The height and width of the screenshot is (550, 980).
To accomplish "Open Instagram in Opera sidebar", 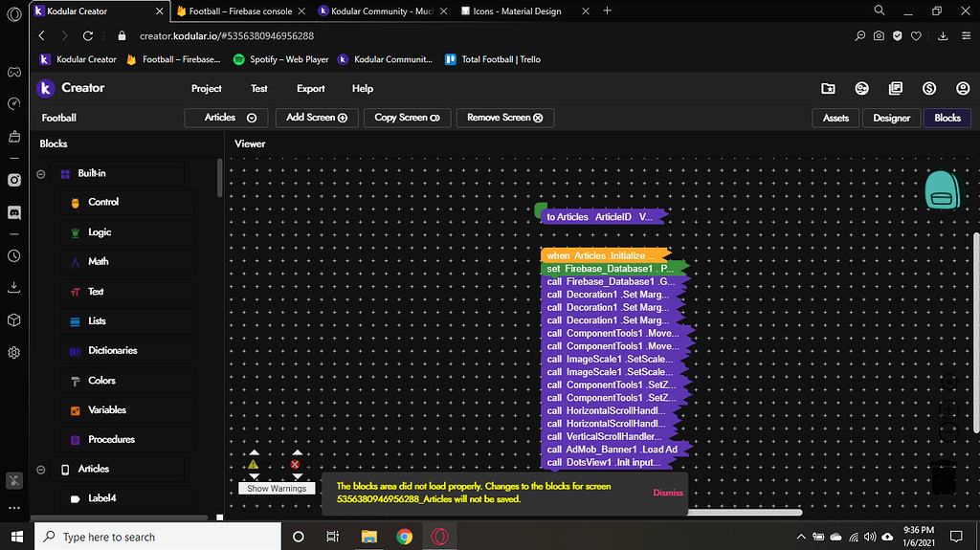I will (13, 180).
